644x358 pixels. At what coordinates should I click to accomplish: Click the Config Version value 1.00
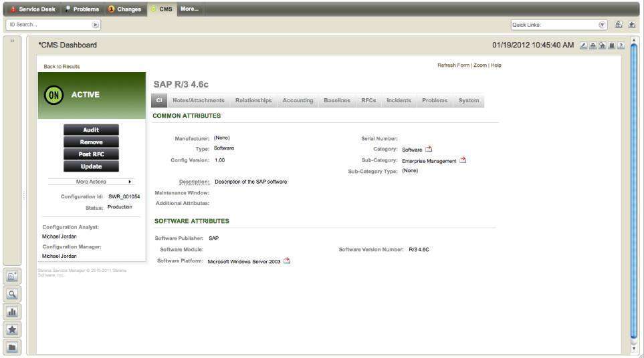point(220,160)
